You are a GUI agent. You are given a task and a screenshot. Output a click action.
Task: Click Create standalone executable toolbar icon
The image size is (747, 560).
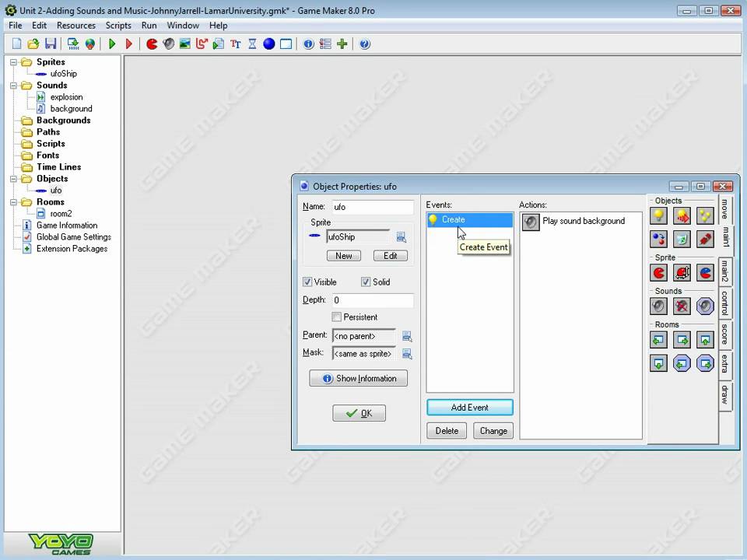73,44
